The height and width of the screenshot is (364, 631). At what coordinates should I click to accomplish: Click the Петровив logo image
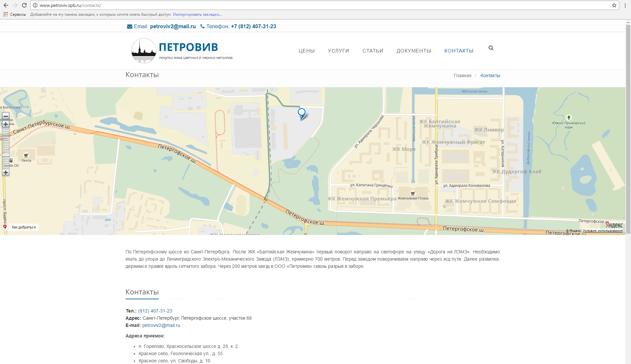pyautogui.click(x=182, y=51)
